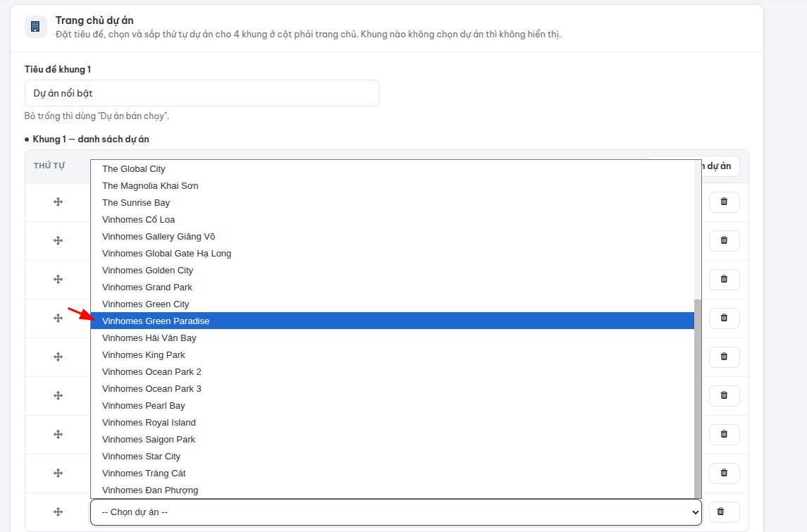Select Vinhomes Green Paradise option
The width and height of the screenshot is (807, 532).
click(x=392, y=321)
